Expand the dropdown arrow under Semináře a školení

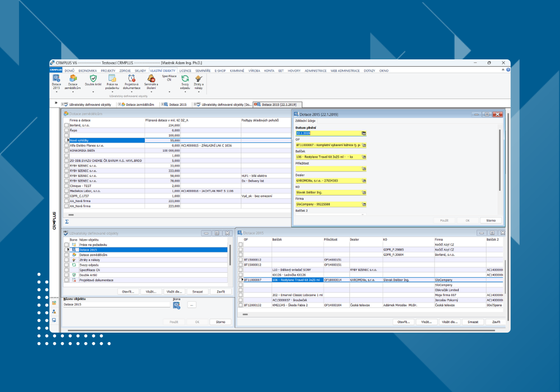coord(151,92)
